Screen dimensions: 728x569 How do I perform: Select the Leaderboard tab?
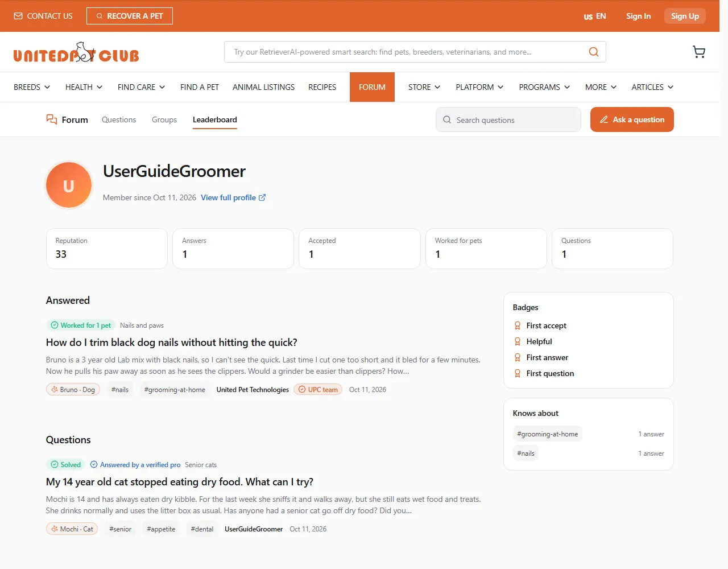[x=215, y=119]
